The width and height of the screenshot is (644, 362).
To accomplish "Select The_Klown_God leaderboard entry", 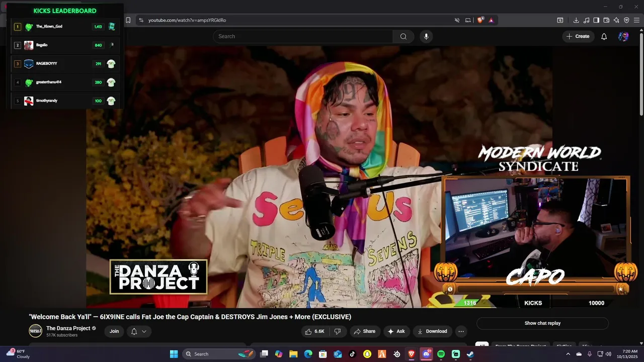I will (65, 27).
